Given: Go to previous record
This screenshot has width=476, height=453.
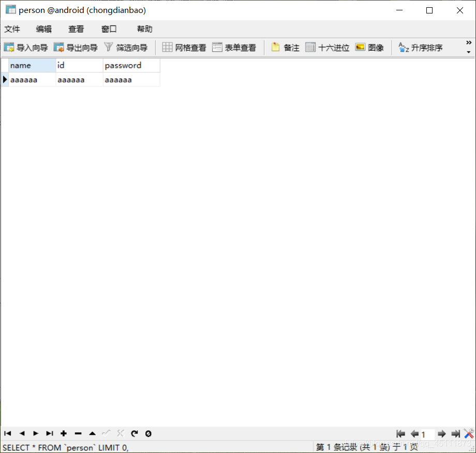Looking at the screenshot, I should (22, 433).
